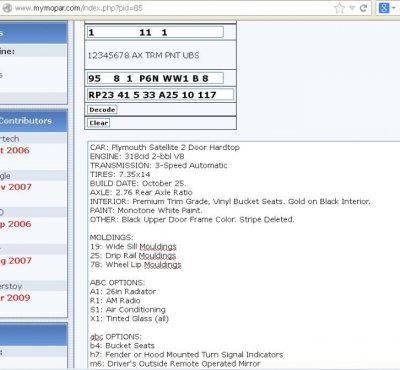Click the Contributors sidebar header
Viewport: 400px width, 370px height.
click(x=33, y=121)
